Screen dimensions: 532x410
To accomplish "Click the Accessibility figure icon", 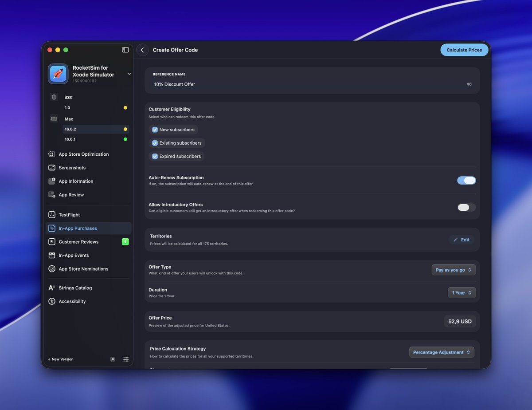I will coord(52,301).
